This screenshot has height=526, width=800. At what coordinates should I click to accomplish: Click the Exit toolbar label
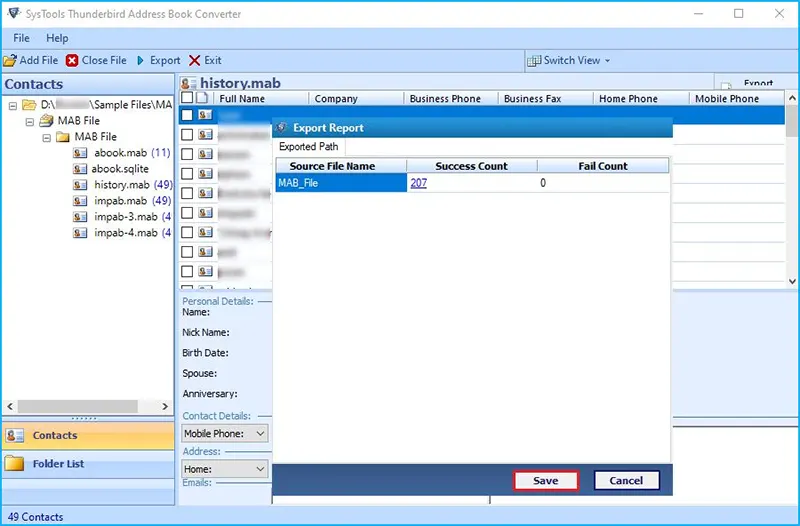(213, 60)
